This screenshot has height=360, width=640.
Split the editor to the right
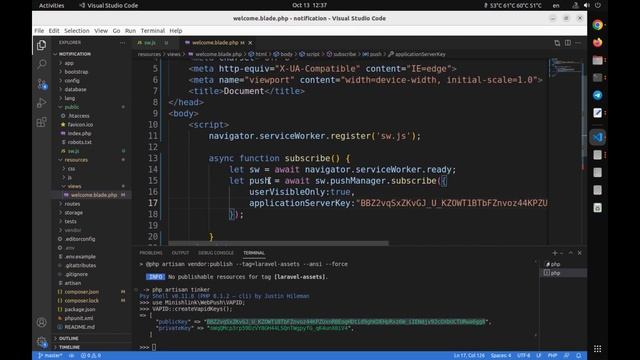[x=568, y=43]
